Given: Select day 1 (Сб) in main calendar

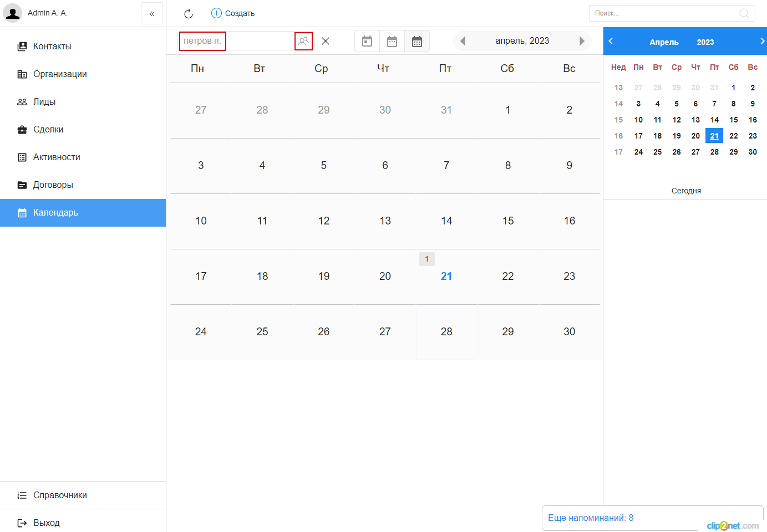Looking at the screenshot, I should tap(508, 110).
